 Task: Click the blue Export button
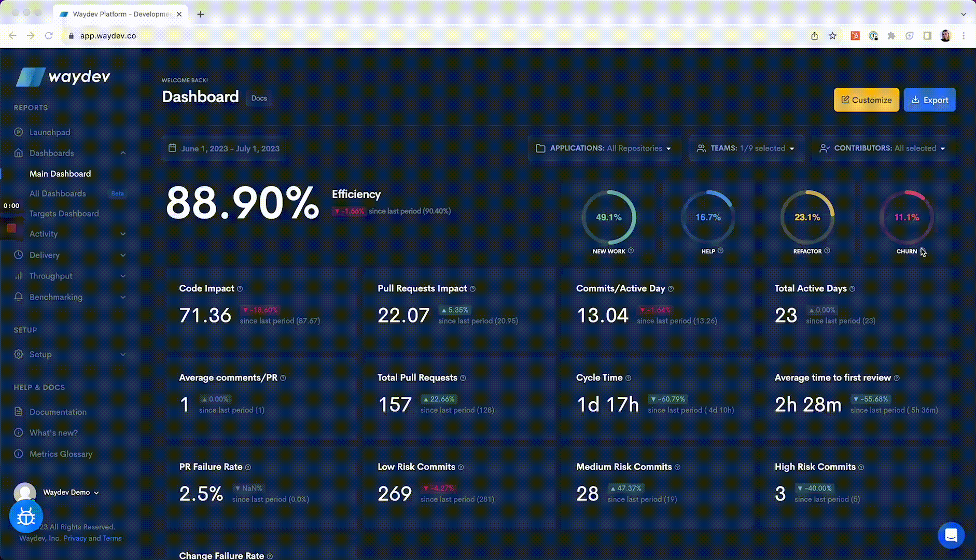click(x=929, y=100)
